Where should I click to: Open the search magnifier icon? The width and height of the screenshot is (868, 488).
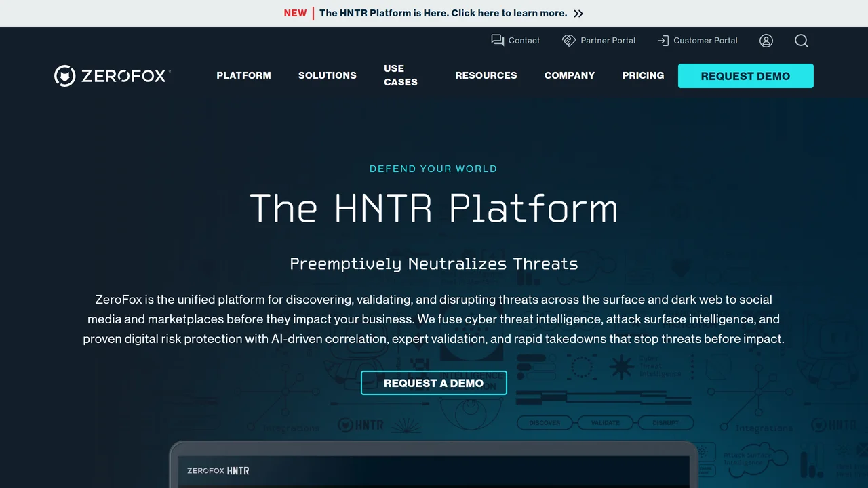pos(802,41)
